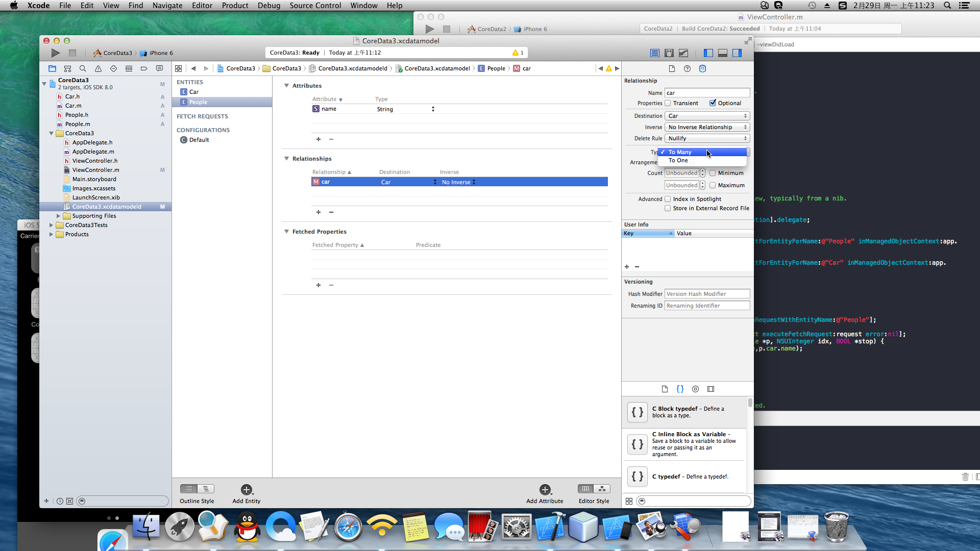Open the Editor menu
The width and height of the screenshot is (980, 551).
pyautogui.click(x=202, y=6)
